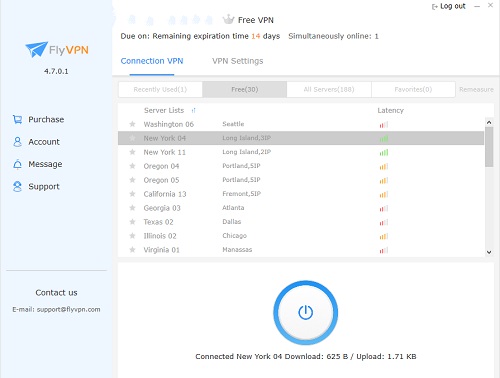Click California 13 latency signal bars
Viewport: 500px width, 378px height.
tap(384, 195)
